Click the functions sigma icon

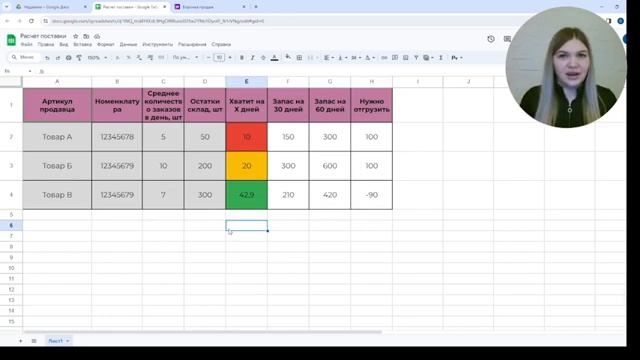pyautogui.click(x=441, y=58)
